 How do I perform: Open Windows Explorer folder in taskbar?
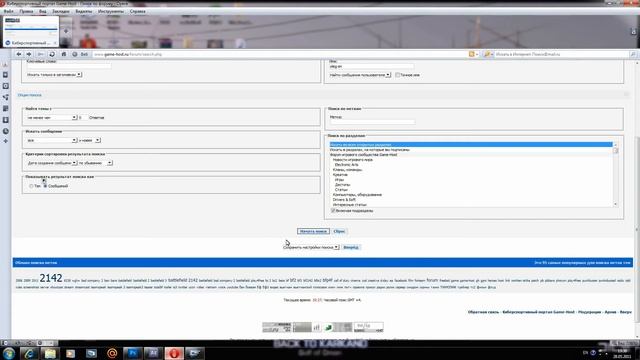click(x=50, y=353)
